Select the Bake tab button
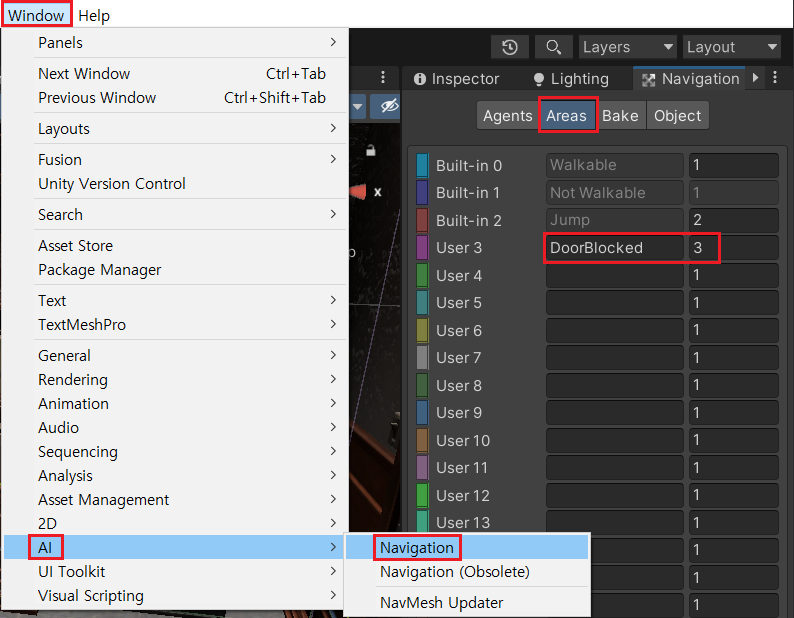Viewport: 794px width, 618px height. coord(620,115)
